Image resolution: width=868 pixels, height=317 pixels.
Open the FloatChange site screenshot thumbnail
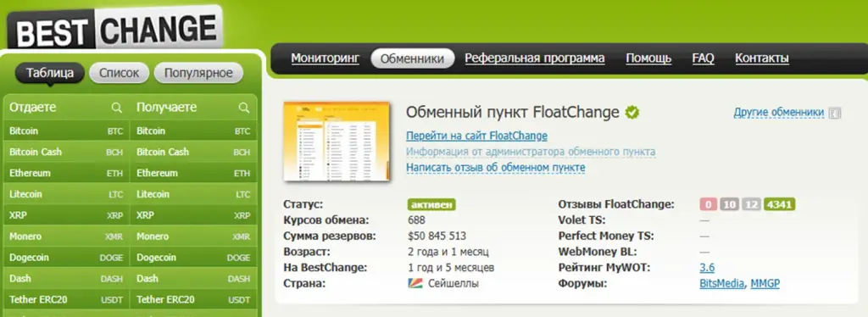[337, 141]
